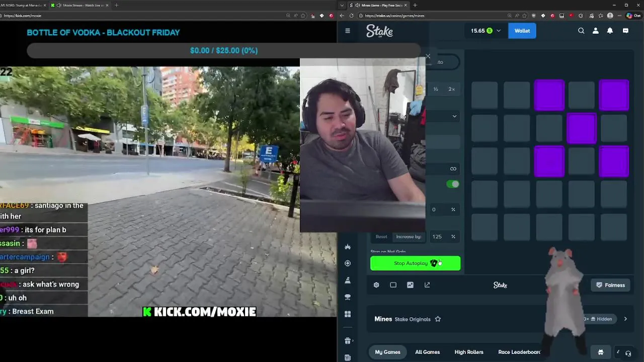Switch to My Games tab

pyautogui.click(x=387, y=352)
